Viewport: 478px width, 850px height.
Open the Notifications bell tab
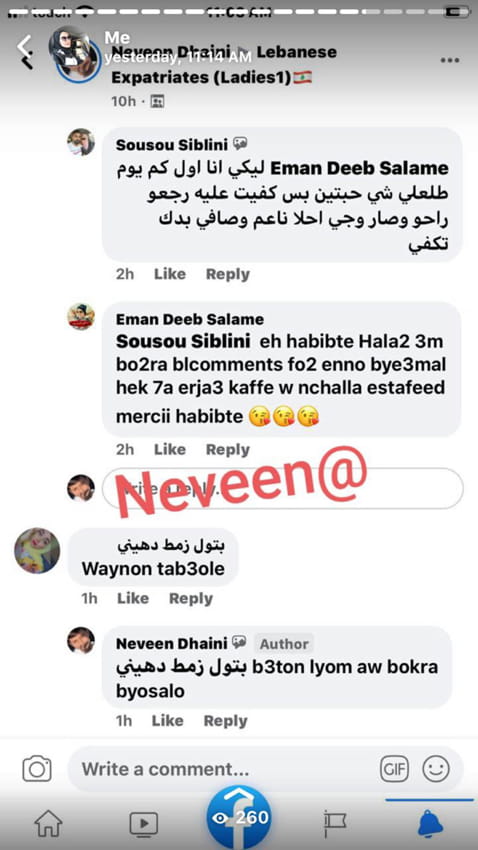pyautogui.click(x=431, y=824)
